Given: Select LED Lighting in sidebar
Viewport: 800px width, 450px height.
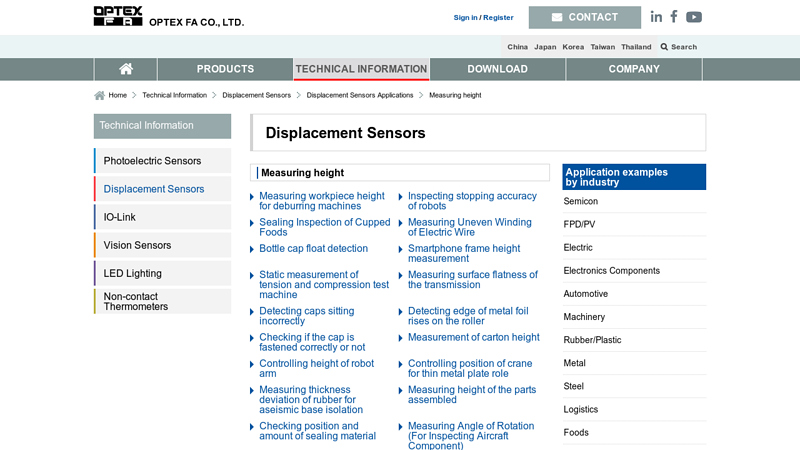Looking at the screenshot, I should click(x=162, y=273).
